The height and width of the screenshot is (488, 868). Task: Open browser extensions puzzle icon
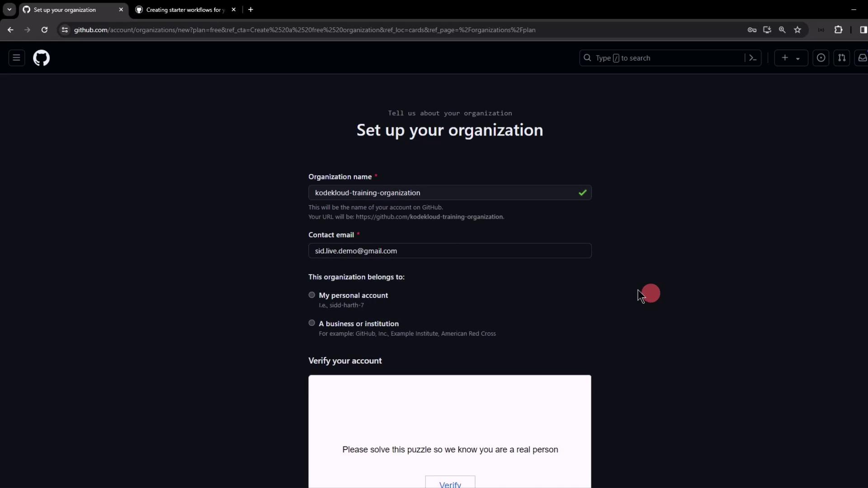(838, 30)
